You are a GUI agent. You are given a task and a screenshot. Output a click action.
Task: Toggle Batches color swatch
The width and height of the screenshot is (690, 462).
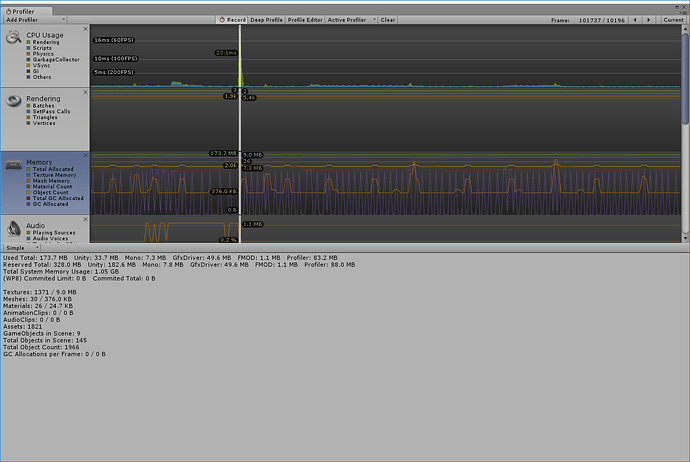[29, 106]
